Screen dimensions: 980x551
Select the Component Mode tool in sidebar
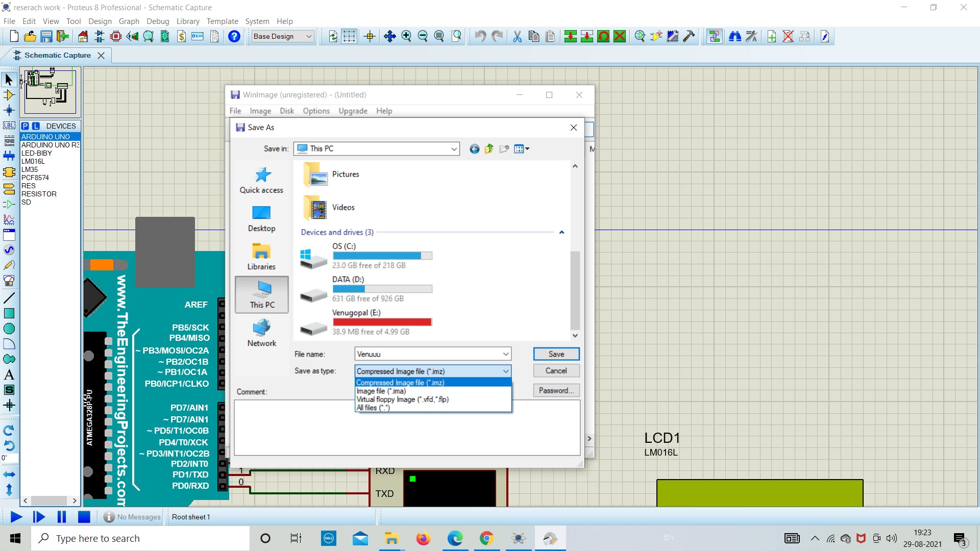(x=9, y=95)
